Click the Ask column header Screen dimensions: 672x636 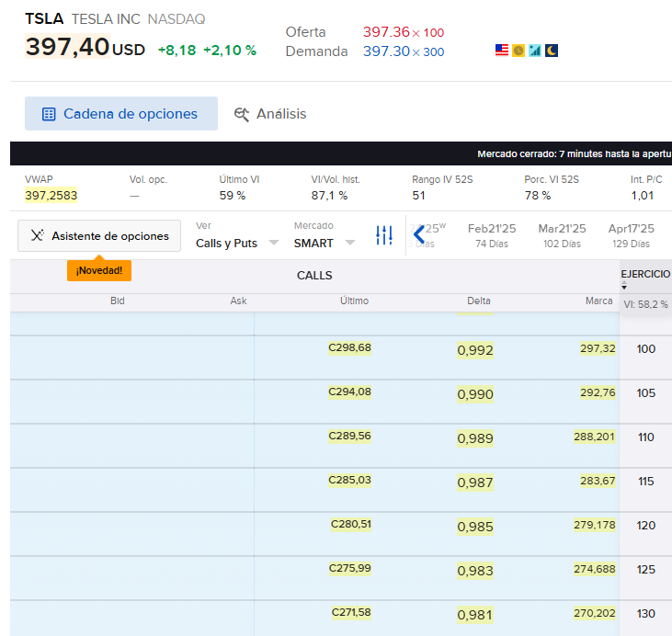coord(238,301)
